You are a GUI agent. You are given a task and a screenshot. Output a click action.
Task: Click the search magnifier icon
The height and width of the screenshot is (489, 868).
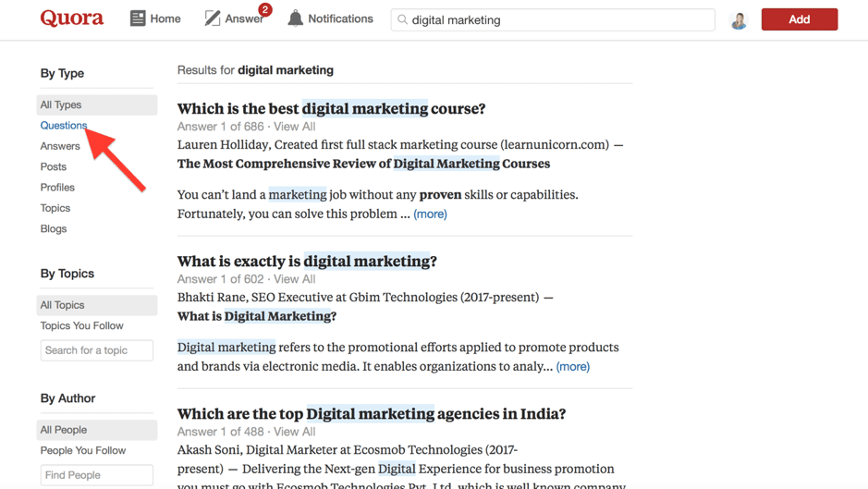click(402, 19)
